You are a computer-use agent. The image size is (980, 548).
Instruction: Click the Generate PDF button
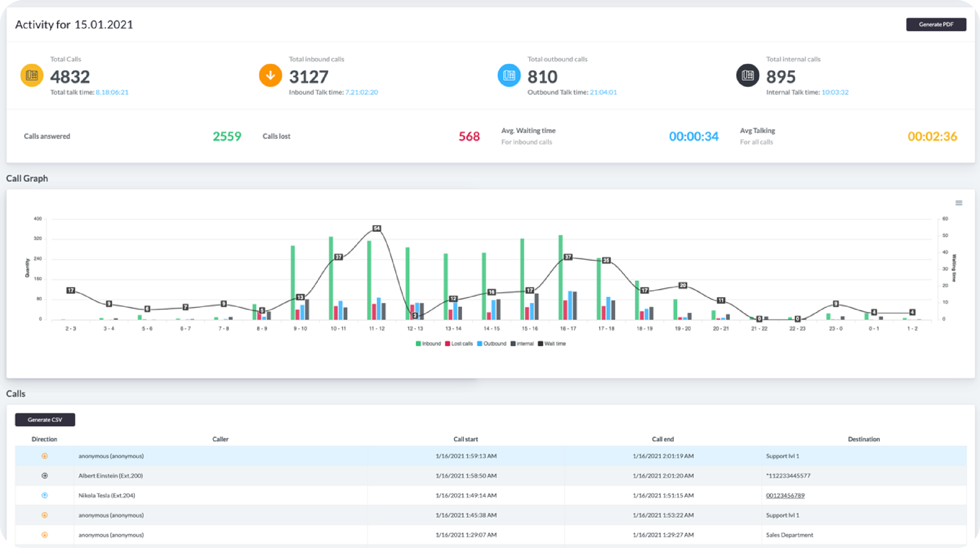(x=936, y=24)
